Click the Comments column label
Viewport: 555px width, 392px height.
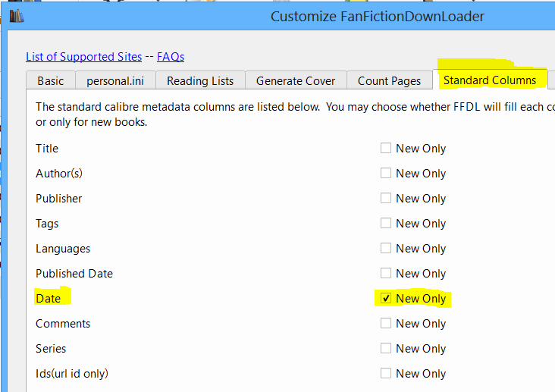pyautogui.click(x=63, y=324)
